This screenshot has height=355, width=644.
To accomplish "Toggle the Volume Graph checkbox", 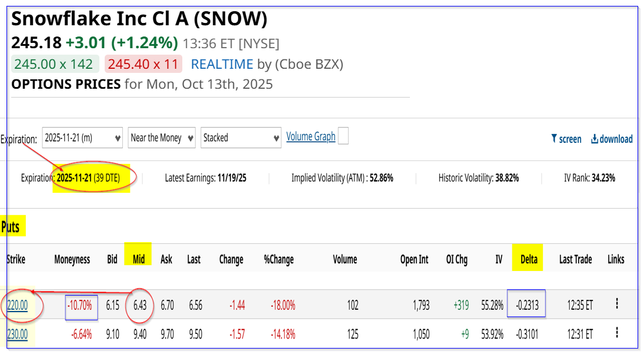I will point(343,136).
